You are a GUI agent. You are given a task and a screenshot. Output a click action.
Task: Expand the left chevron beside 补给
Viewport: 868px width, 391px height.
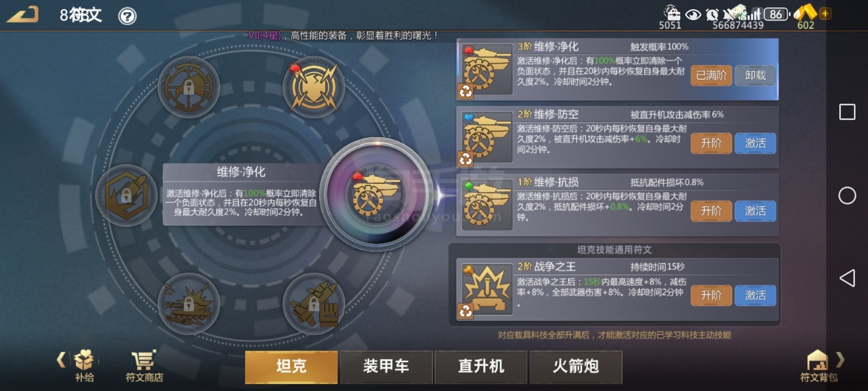point(61,360)
